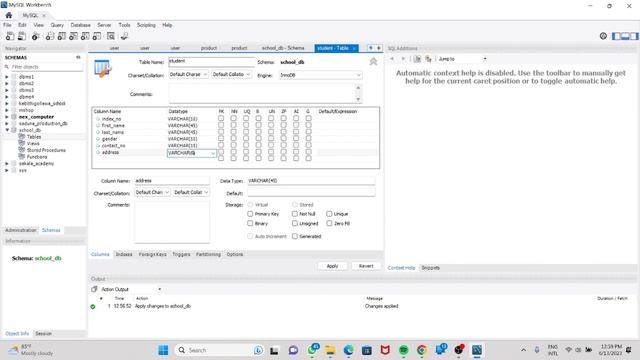
Task: Switch to the Snippets tab
Action: 431,268
